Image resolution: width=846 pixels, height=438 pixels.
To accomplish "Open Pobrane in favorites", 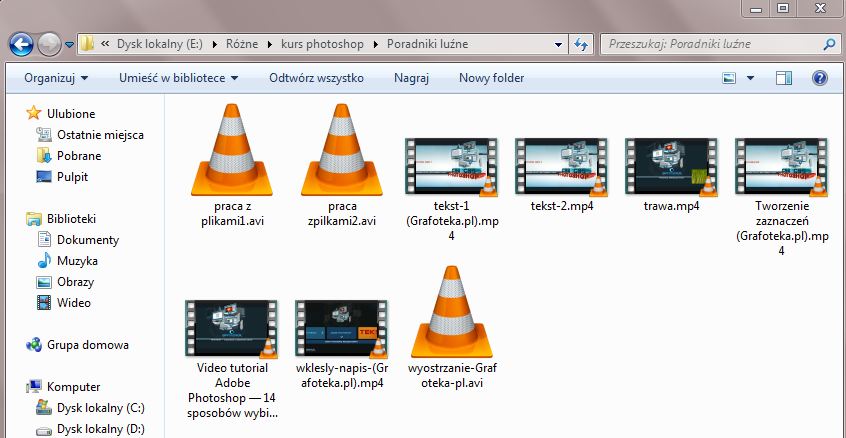I will [79, 156].
